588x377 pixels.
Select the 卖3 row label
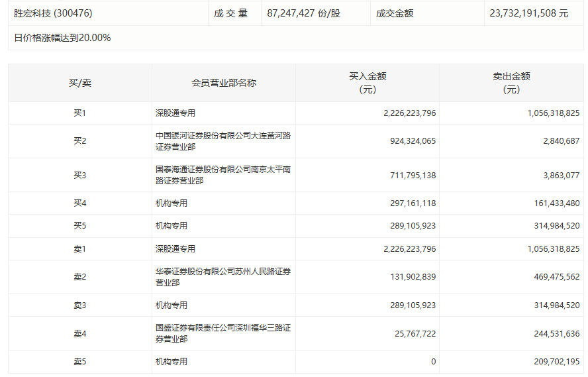point(80,305)
